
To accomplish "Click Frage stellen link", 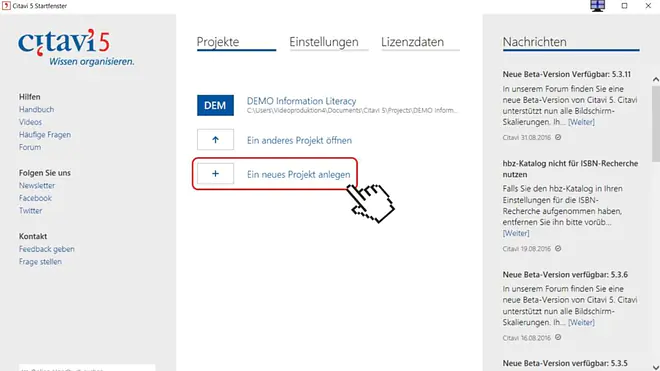I will coord(40,262).
